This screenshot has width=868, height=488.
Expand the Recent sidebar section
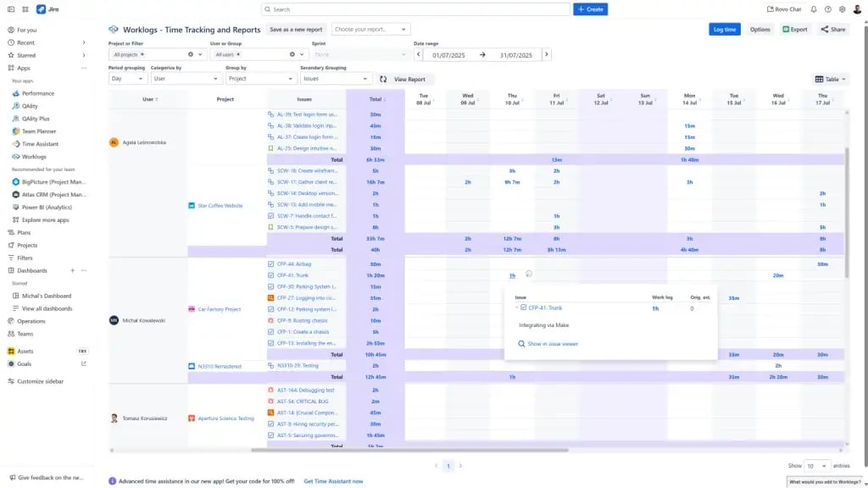tap(83, 42)
